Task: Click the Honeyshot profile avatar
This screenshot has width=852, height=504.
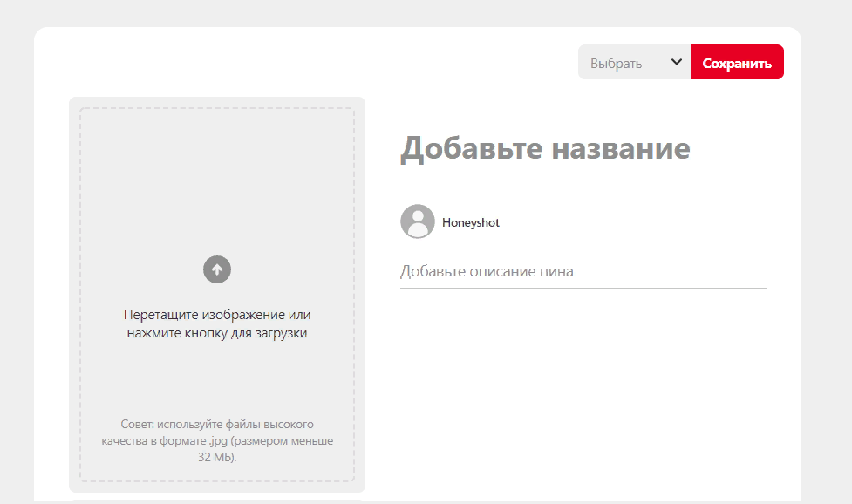Action: pos(418,221)
